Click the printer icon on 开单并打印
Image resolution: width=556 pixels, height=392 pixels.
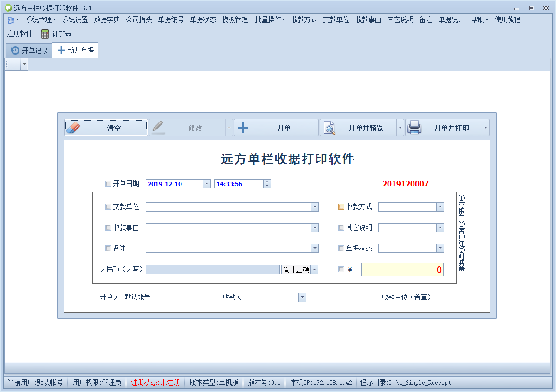[x=414, y=128]
